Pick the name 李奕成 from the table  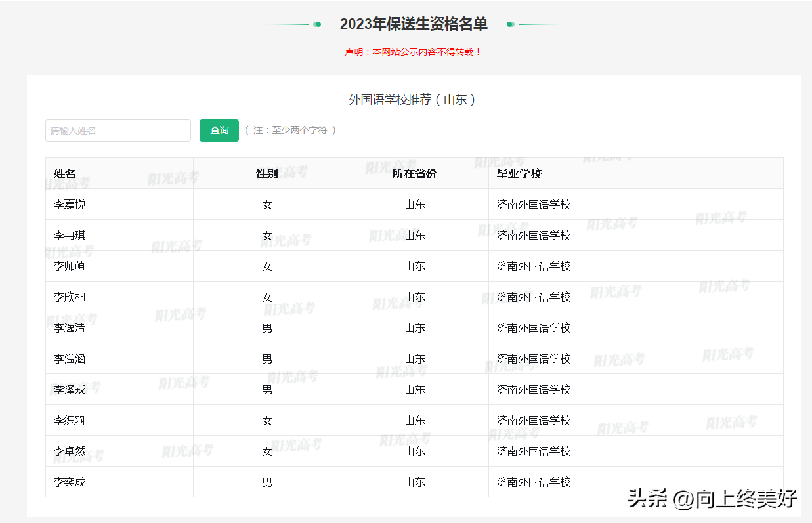click(70, 482)
